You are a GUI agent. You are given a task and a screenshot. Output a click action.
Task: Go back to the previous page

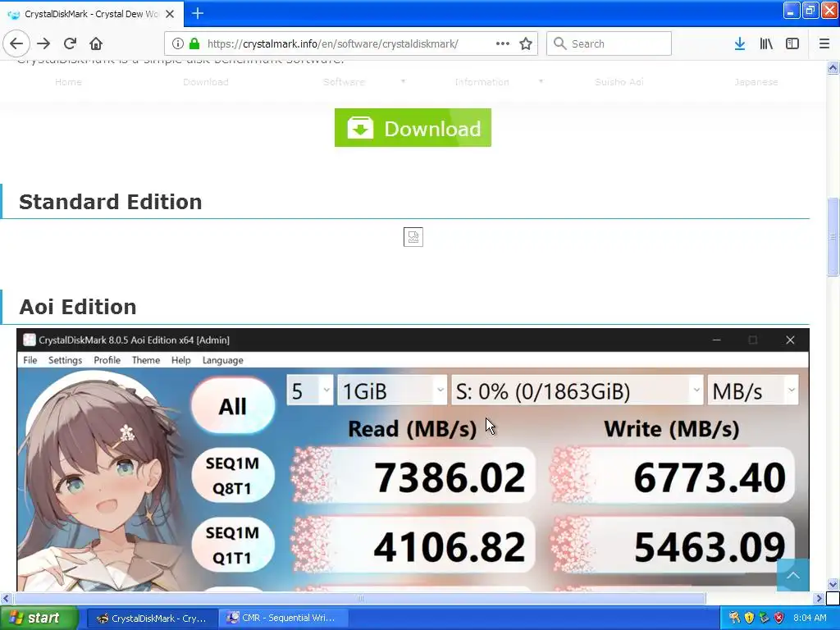click(16, 43)
